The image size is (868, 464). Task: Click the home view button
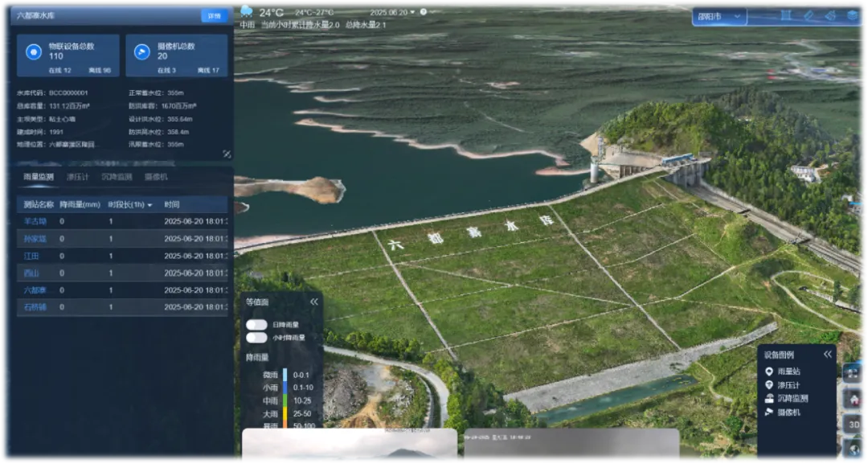click(854, 399)
